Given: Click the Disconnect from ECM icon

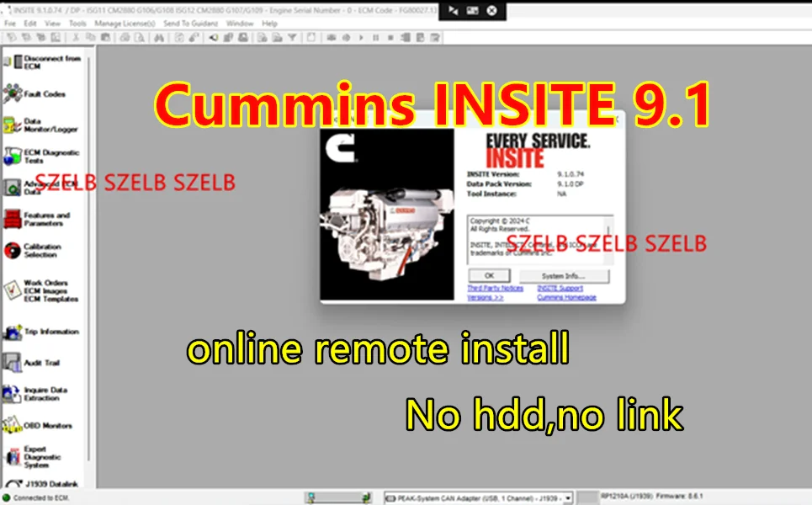Looking at the screenshot, I should coord(14,62).
